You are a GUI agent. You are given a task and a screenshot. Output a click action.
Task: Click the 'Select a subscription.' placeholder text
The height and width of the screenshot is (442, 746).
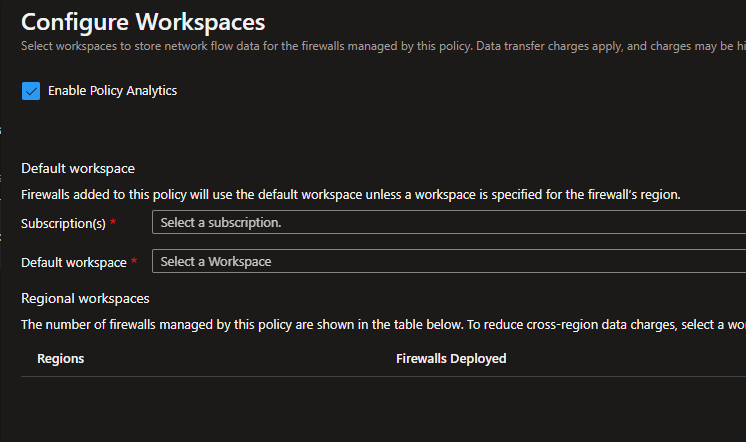pos(221,223)
